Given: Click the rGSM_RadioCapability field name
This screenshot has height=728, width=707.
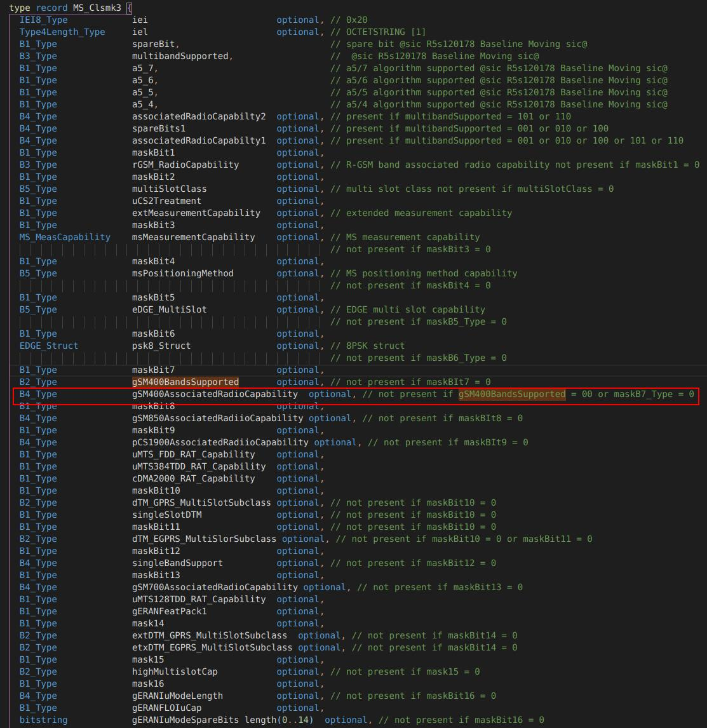Looking at the screenshot, I should tap(185, 165).
